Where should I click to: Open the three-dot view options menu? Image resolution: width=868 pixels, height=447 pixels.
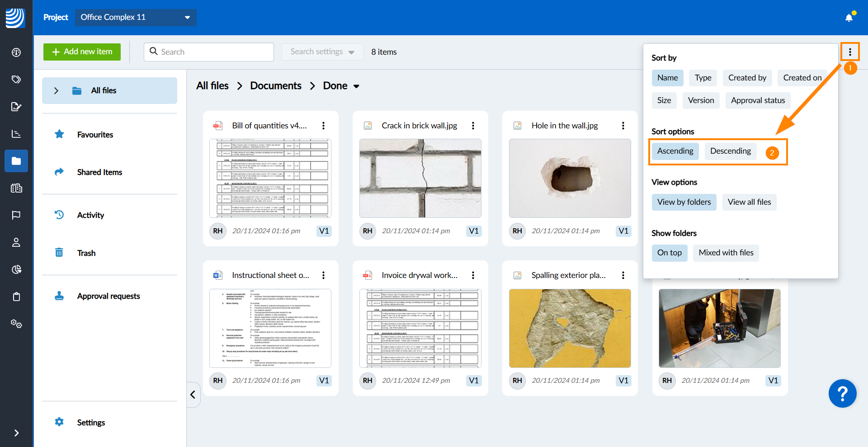click(x=849, y=52)
